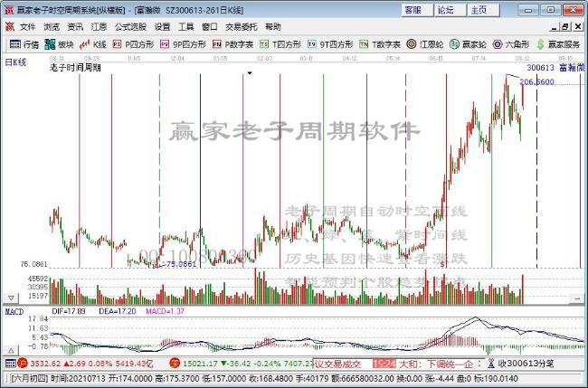Image resolution: width=588 pixels, height=388 pixels.
Task: Click the app logo in the menu bar
Action: [x=10, y=26]
